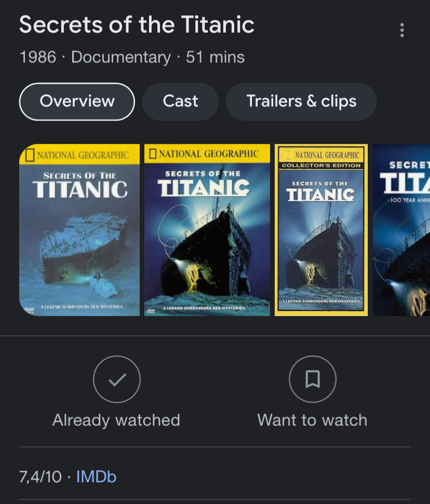The width and height of the screenshot is (430, 504).
Task: Mark the film as Already watched with checkmark icon
Action: pos(116,380)
